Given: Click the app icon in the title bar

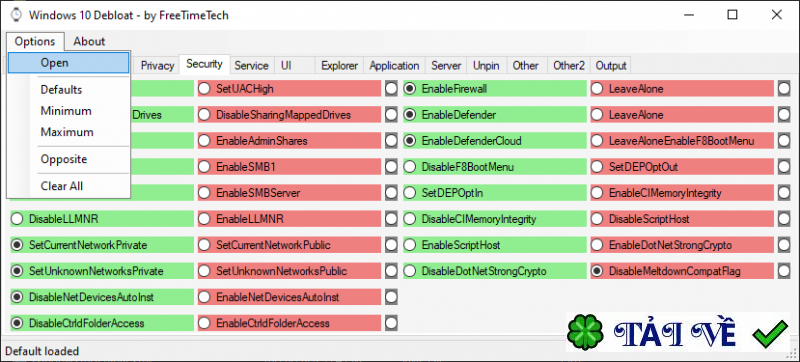Looking at the screenshot, I should [x=16, y=15].
